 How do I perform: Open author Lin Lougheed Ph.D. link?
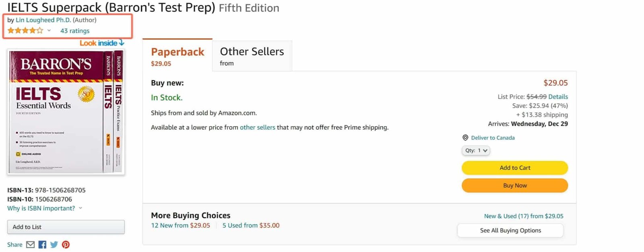coord(43,20)
